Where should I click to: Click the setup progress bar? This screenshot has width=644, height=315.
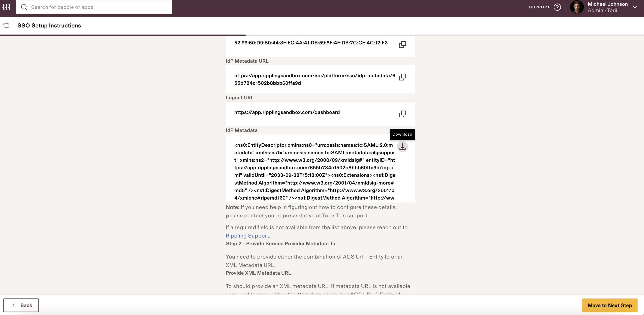click(x=322, y=35)
